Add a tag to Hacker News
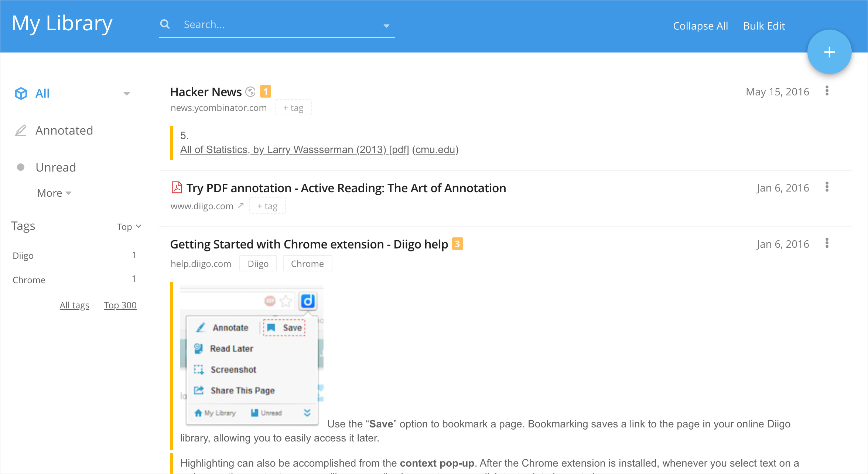The height and width of the screenshot is (474, 868). tap(293, 108)
